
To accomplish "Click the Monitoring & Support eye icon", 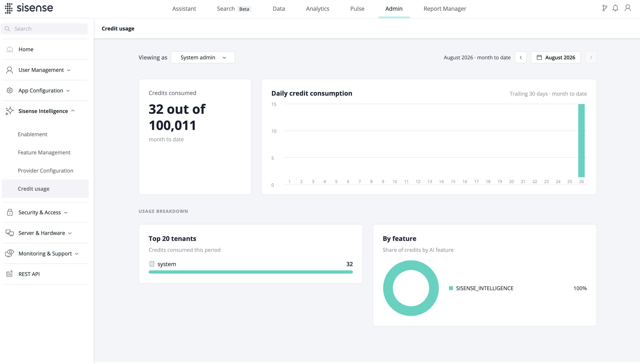I will coord(9,253).
